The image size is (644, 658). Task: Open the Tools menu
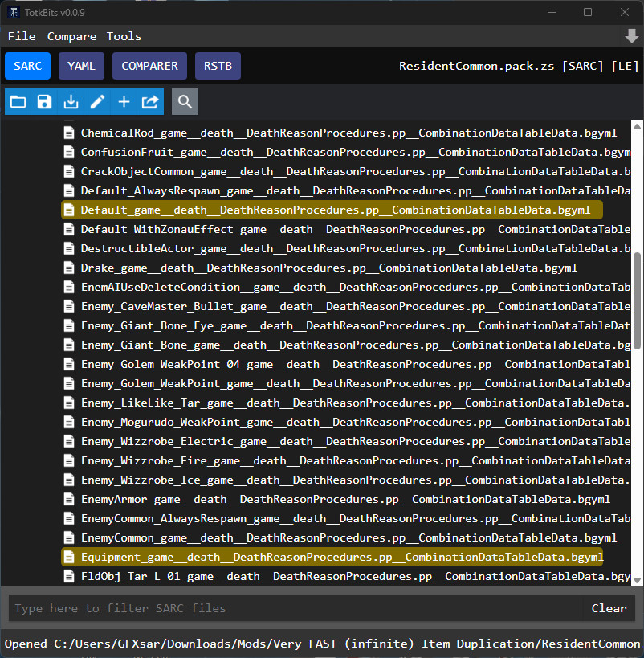point(124,36)
